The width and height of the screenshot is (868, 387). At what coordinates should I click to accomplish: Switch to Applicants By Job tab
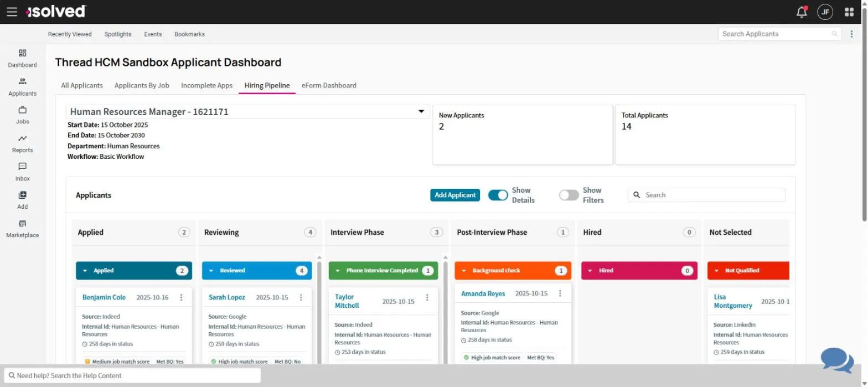pos(142,85)
